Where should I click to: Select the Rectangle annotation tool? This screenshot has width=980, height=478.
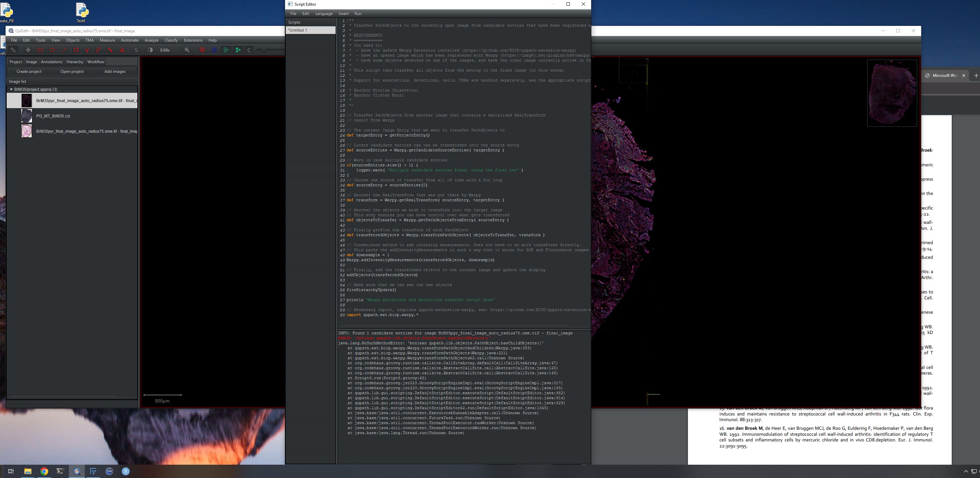(x=40, y=50)
